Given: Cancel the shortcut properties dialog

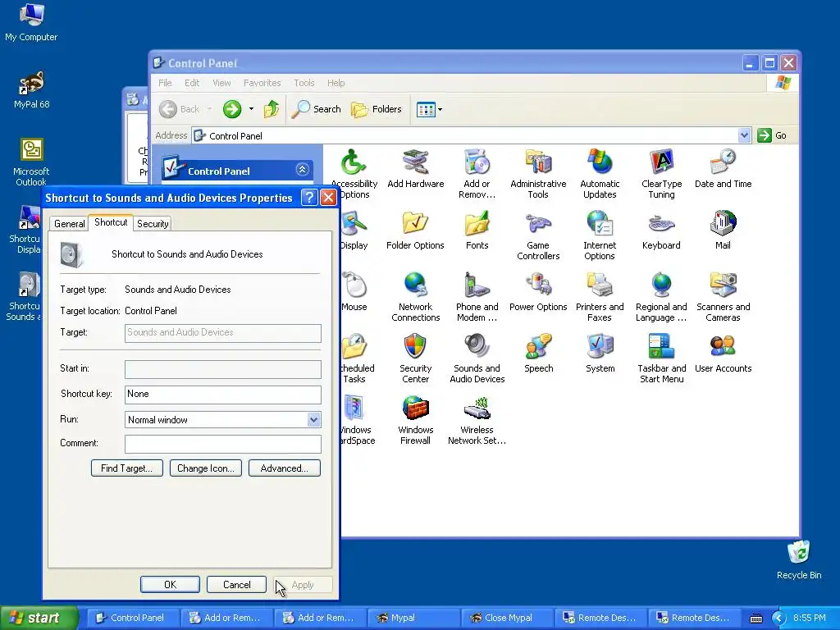Looking at the screenshot, I should point(236,584).
